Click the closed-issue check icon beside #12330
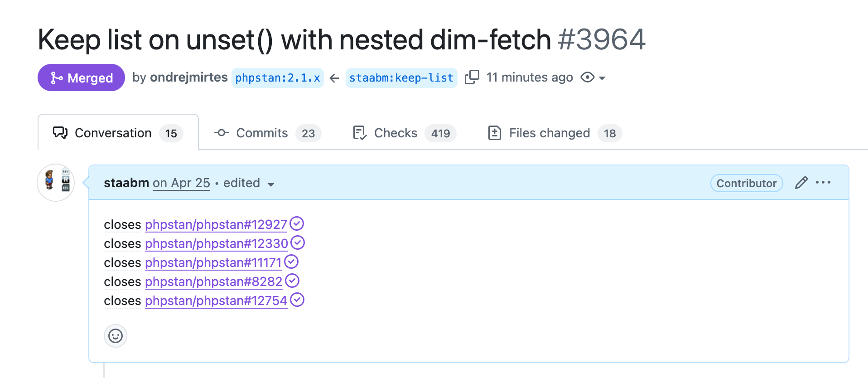Screen dimensions: 868x378 coord(298,243)
